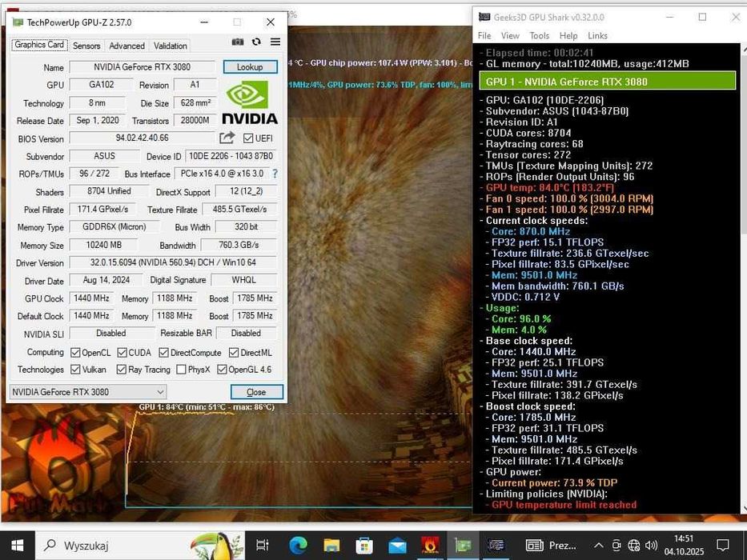Click the GPU Shark title bar icon

(x=484, y=17)
